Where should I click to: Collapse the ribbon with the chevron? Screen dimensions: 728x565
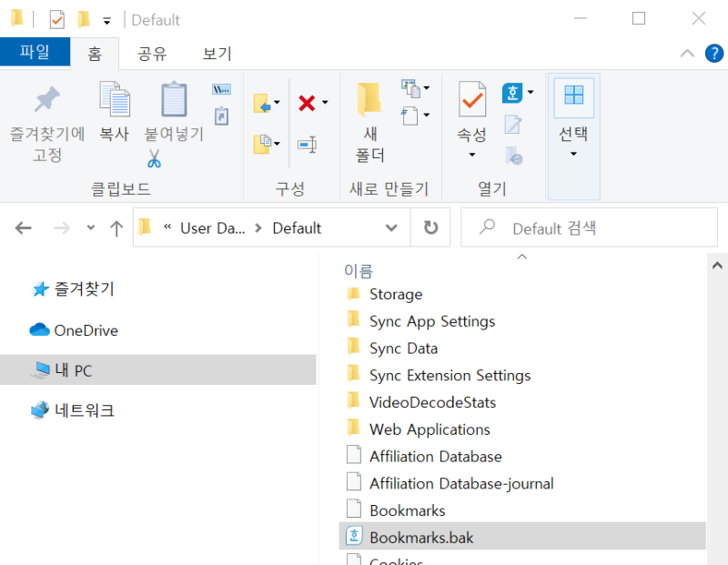688,54
